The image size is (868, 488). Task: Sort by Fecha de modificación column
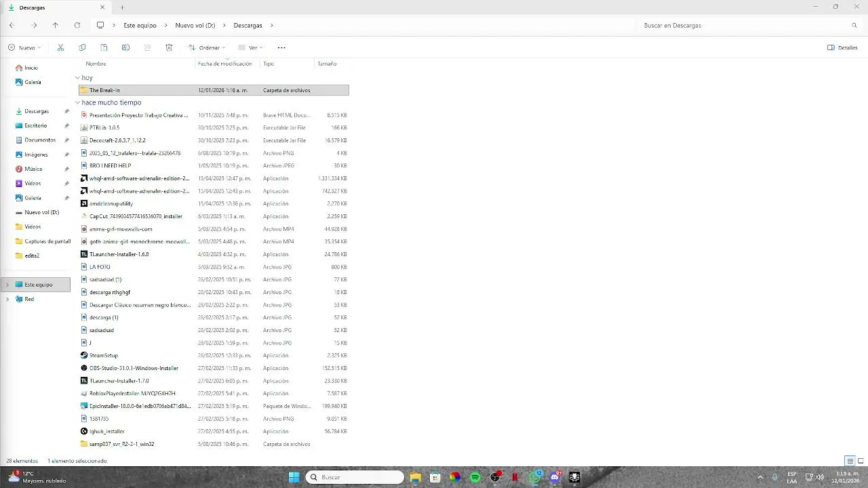tap(224, 64)
